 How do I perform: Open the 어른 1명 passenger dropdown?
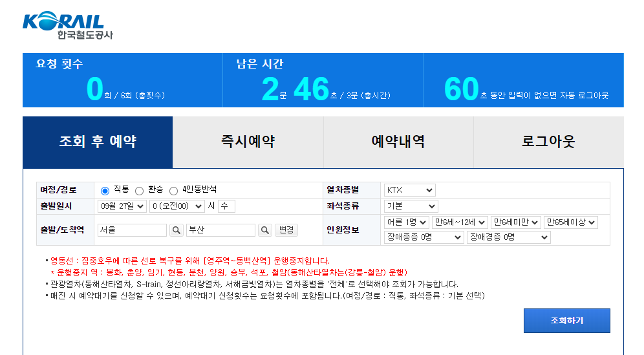pos(407,222)
